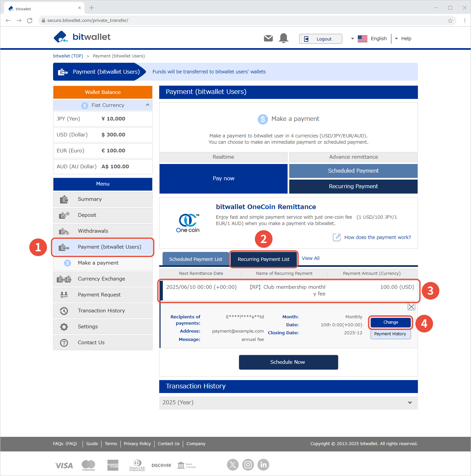
Task: Open the Instagram social icon
Action: (248, 465)
